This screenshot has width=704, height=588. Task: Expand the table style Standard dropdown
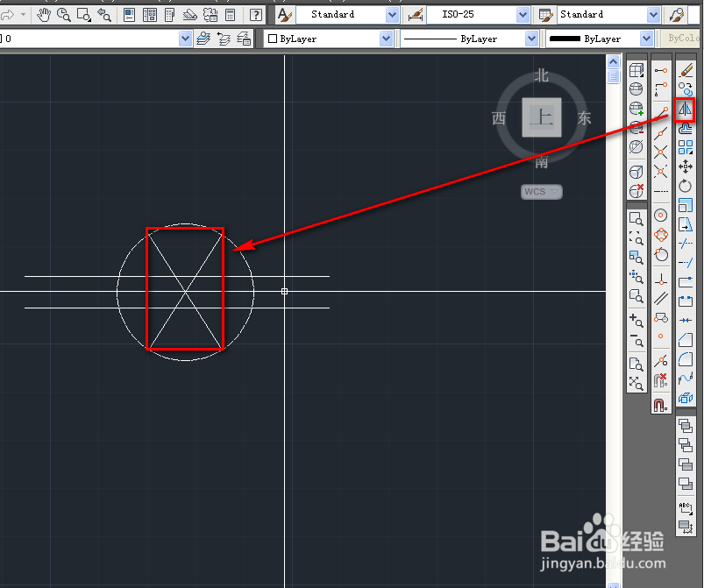(653, 15)
